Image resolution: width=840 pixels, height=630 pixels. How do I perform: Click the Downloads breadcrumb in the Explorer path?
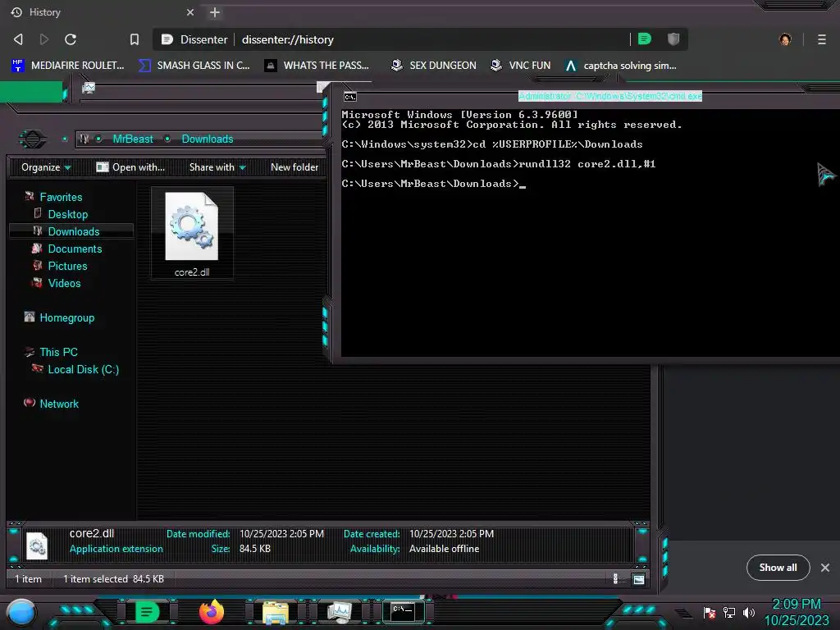coord(208,139)
